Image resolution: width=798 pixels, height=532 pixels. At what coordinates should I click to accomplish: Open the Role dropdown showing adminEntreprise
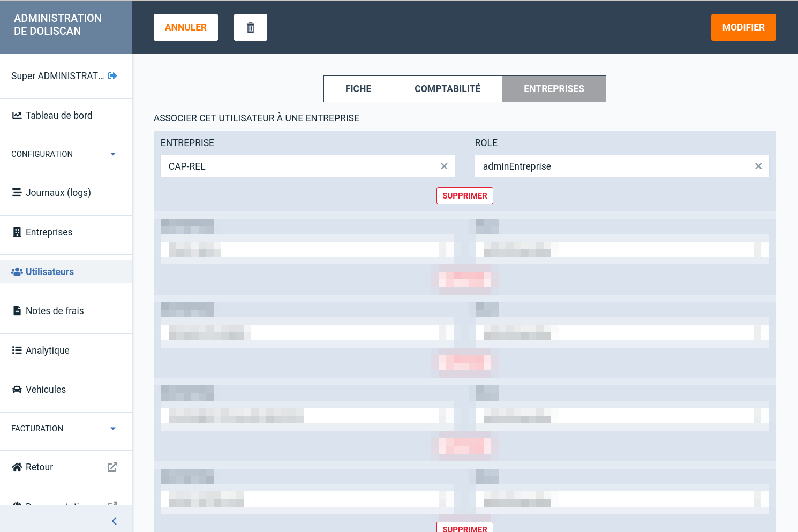[x=622, y=166]
